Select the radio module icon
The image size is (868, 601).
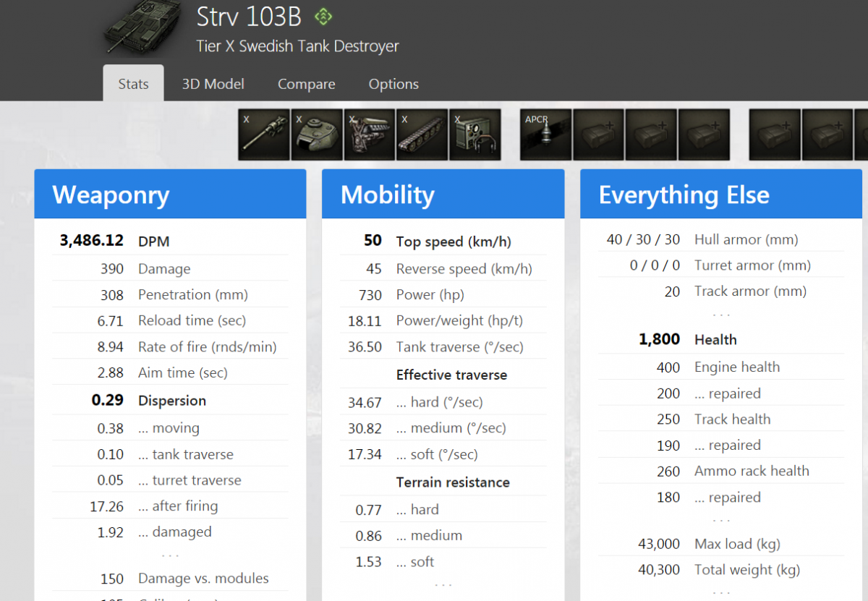pos(475,135)
